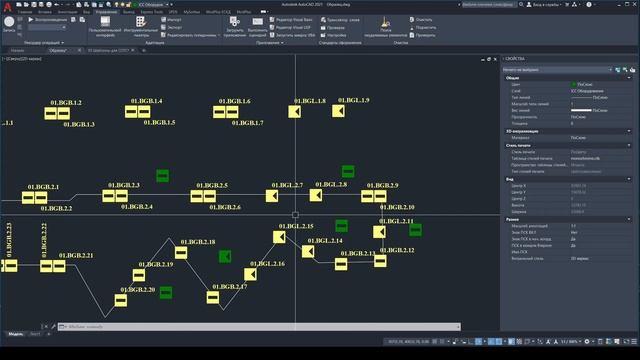Screen dimensions: 640x360
Task: Click Очистить purge command
Action: tap(421, 19)
